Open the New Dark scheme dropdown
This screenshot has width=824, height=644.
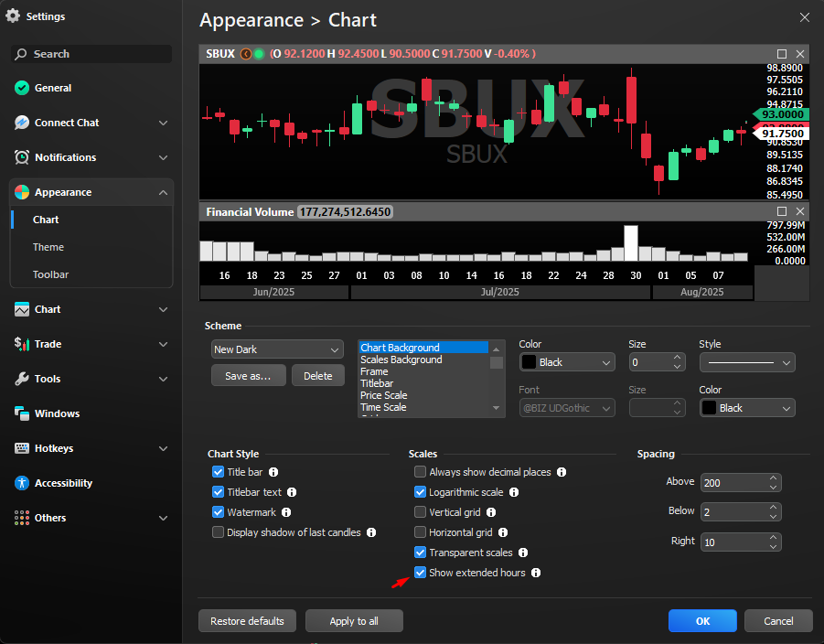(277, 349)
